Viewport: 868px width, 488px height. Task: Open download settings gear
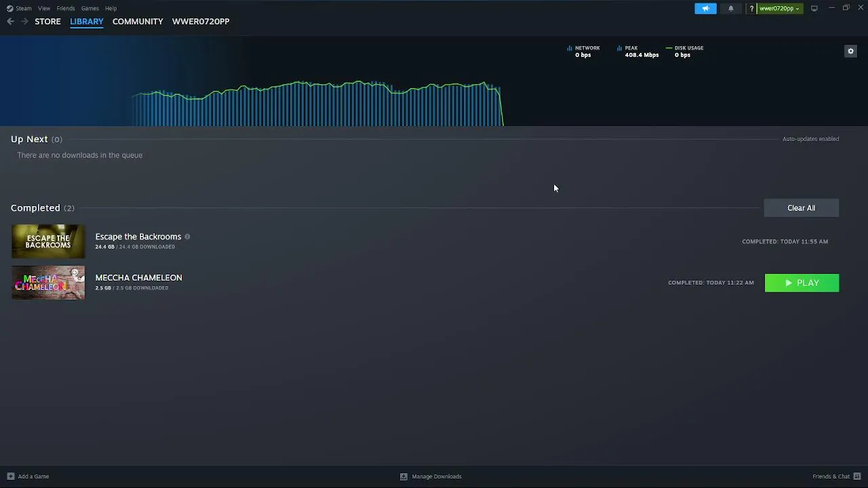[x=850, y=51]
